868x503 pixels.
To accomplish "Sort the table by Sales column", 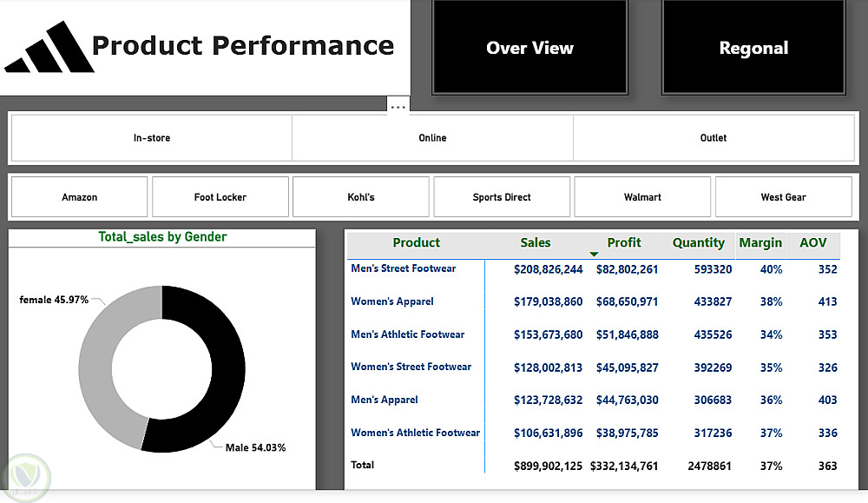I will (x=536, y=243).
